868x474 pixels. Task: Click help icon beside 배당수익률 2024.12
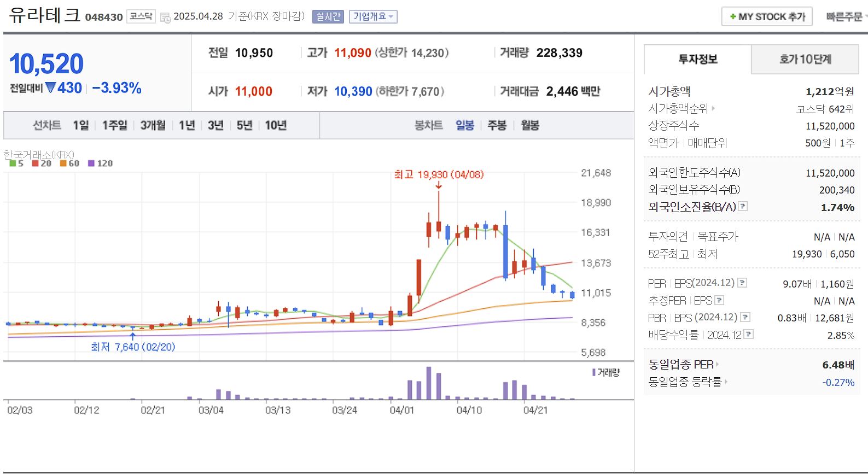(749, 334)
